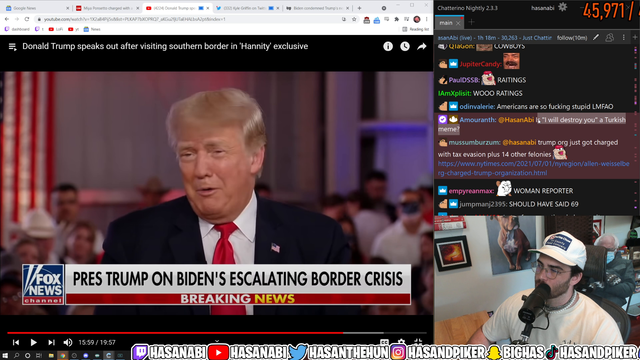Skip to next video in playlist
Viewport: 640px width, 360px height.
point(51,342)
